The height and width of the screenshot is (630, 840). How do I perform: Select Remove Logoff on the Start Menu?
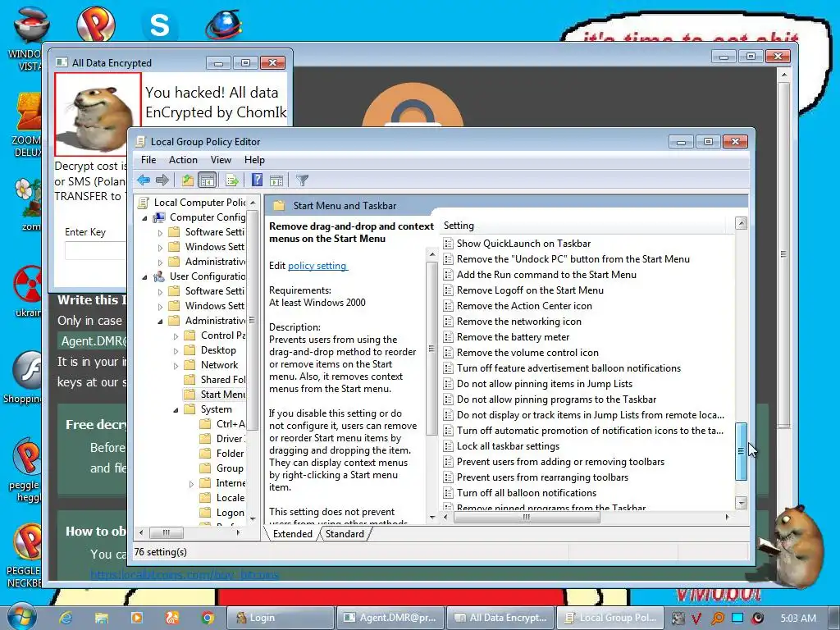click(x=530, y=290)
